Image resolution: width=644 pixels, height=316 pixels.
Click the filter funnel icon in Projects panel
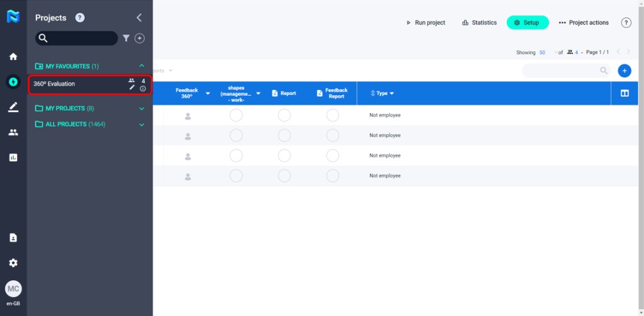point(126,38)
